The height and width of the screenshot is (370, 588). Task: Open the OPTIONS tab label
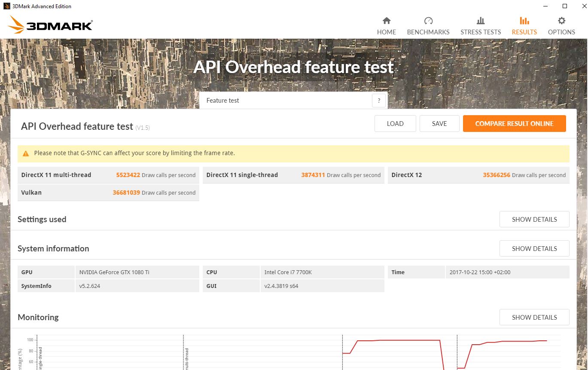(561, 32)
